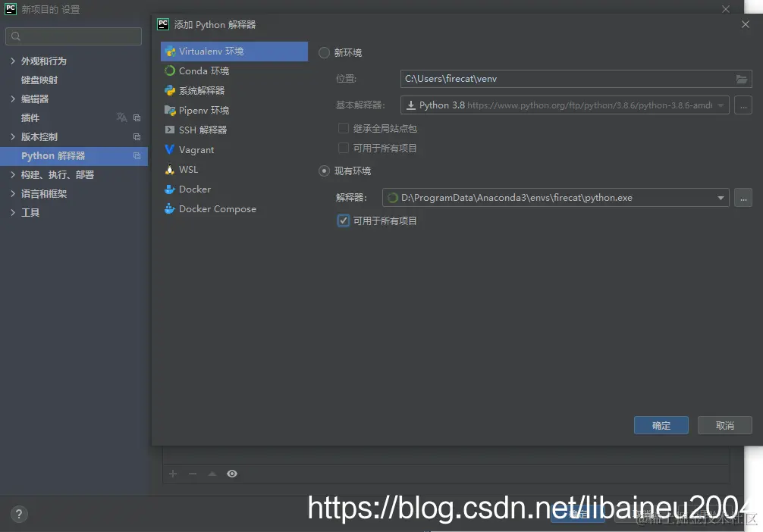Select the WSL interpreter option
The width and height of the screenshot is (763, 532).
[234, 169]
